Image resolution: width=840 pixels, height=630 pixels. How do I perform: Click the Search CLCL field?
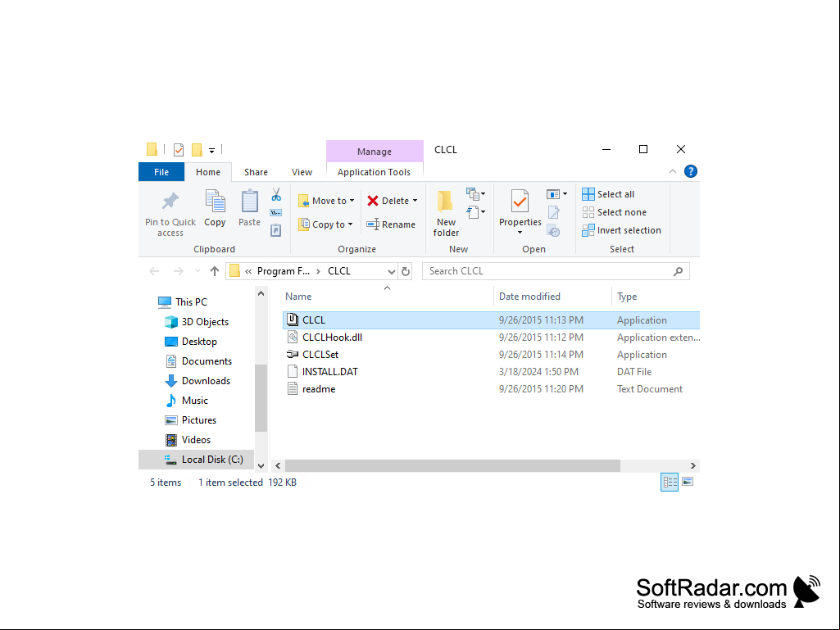(556, 272)
